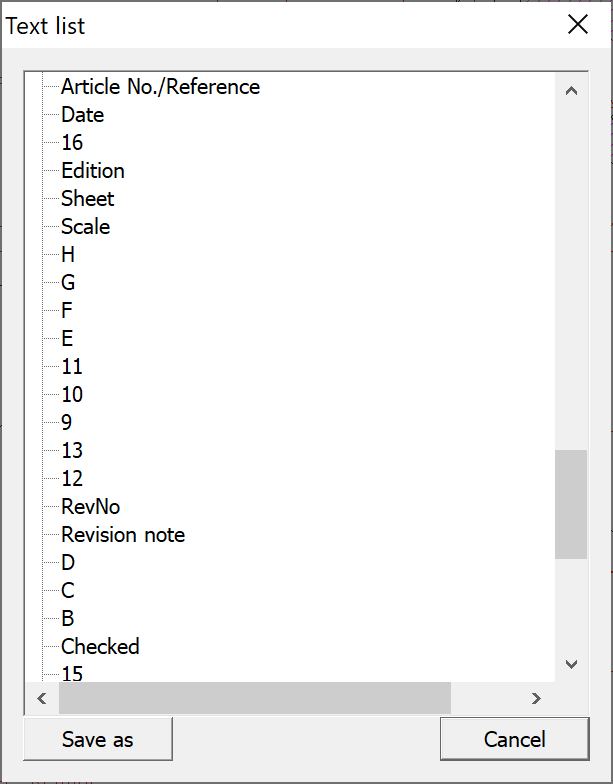The image size is (613, 784).
Task: Select the Sheet entry
Action: click(x=88, y=199)
